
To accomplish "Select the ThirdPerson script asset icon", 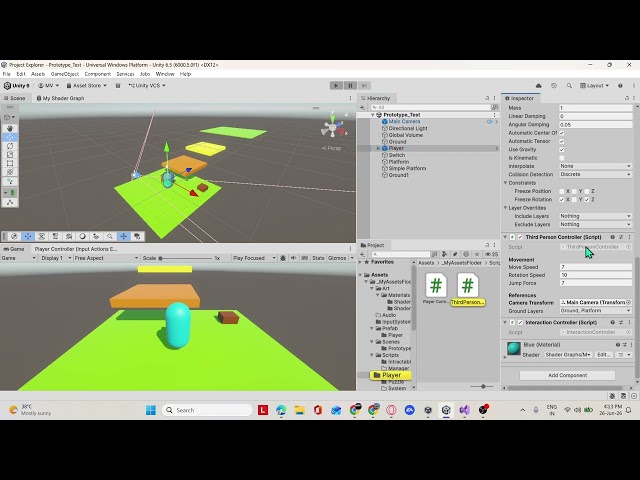I will click(x=468, y=284).
